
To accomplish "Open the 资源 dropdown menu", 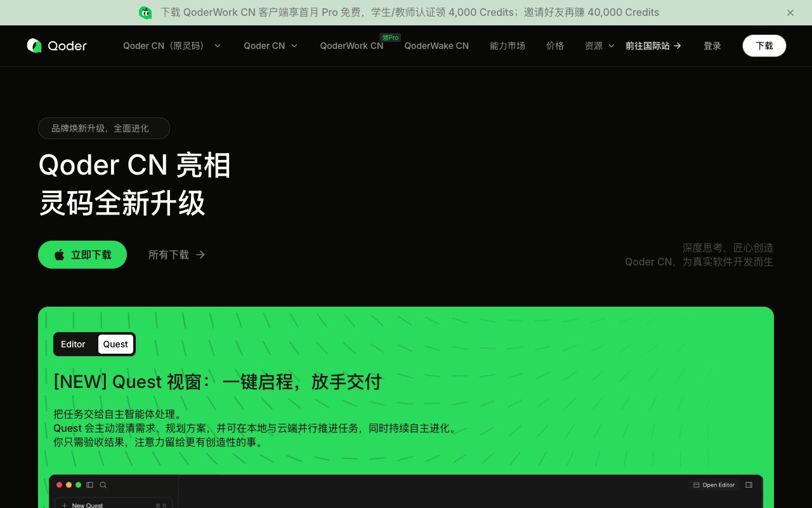I will [600, 46].
